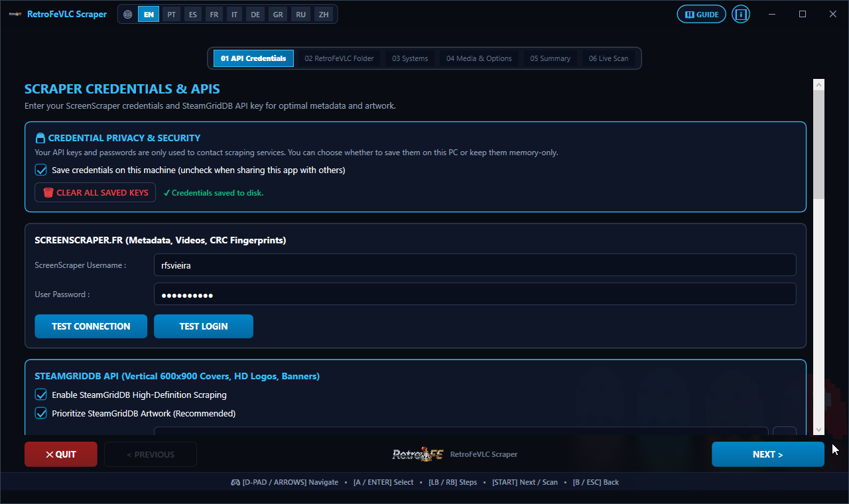This screenshot has height=504, width=849.
Task: Open the GUIDE button
Action: coord(702,14)
